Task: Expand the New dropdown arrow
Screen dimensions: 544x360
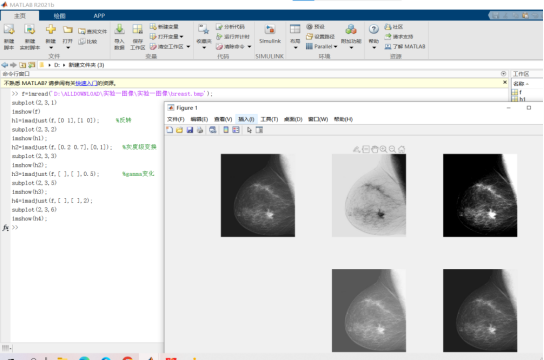Action: 51,48
